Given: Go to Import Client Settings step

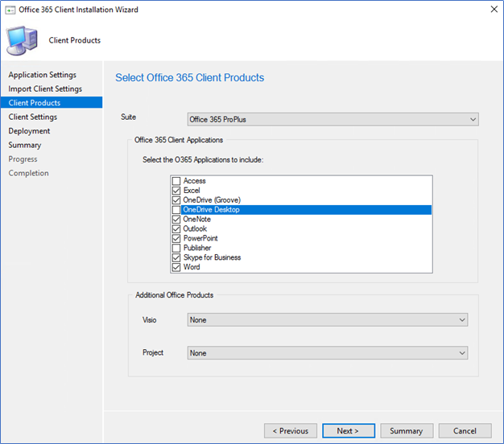Looking at the screenshot, I should 45,89.
